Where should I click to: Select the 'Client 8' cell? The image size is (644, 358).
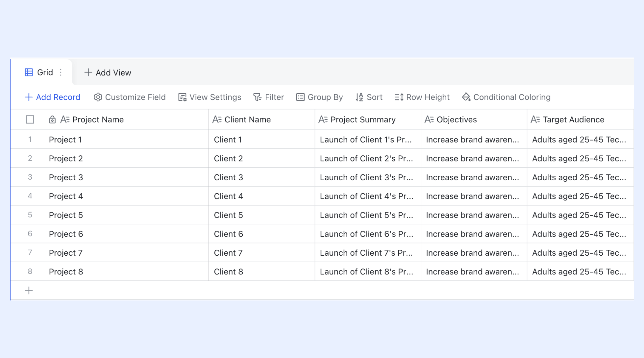(262, 271)
